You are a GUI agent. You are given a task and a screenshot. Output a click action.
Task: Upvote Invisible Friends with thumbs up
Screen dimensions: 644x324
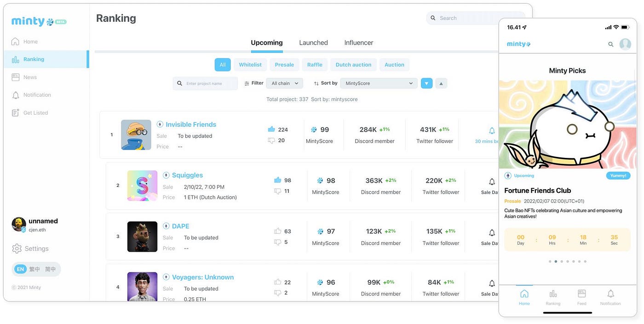(271, 129)
